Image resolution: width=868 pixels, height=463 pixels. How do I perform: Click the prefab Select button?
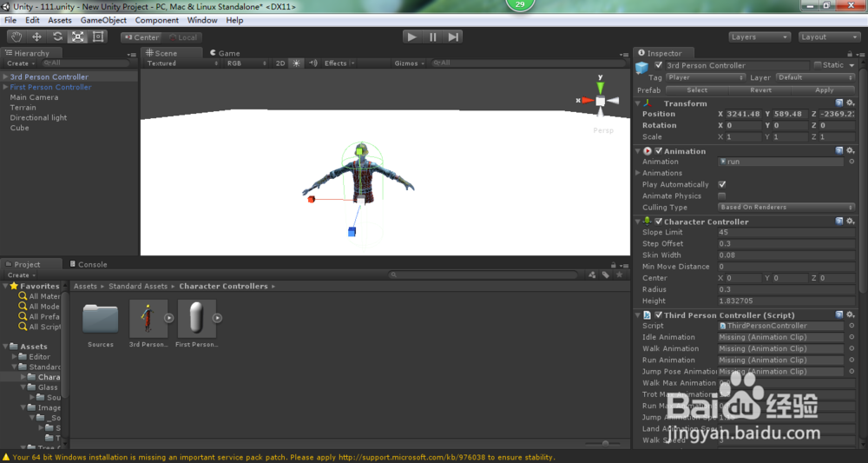(697, 89)
